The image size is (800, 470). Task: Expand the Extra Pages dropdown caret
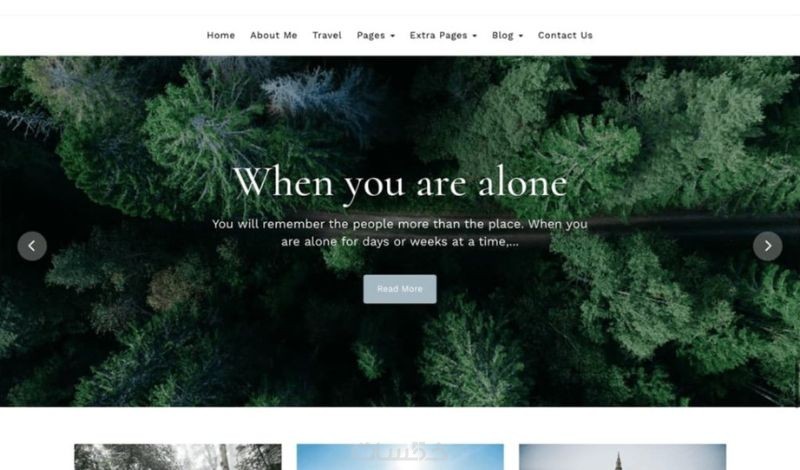(x=474, y=36)
